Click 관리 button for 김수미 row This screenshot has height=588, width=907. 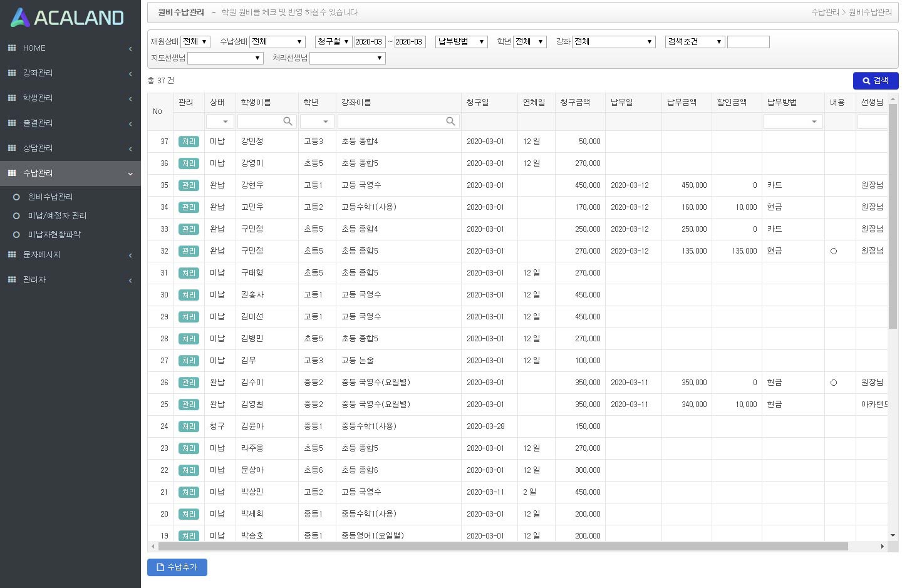pyautogui.click(x=189, y=383)
